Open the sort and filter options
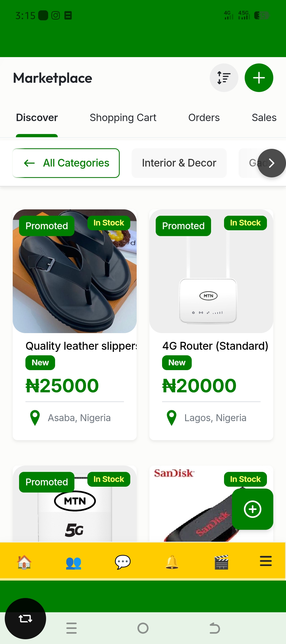This screenshot has width=286, height=644. pos(224,78)
